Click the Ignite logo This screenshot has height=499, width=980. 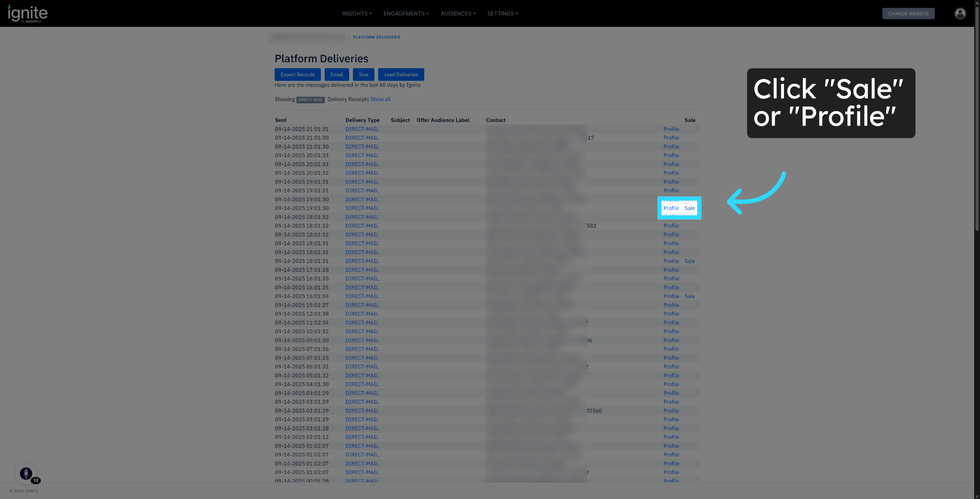27,13
